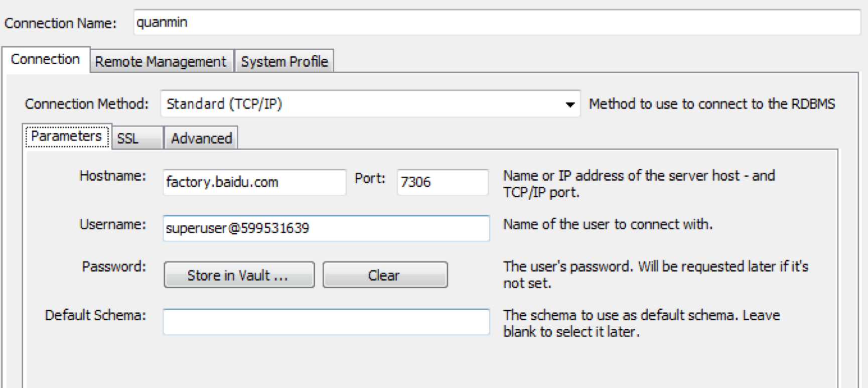Switch to the SSL tab
Image resolution: width=868 pixels, height=388 pixels.
click(x=137, y=138)
